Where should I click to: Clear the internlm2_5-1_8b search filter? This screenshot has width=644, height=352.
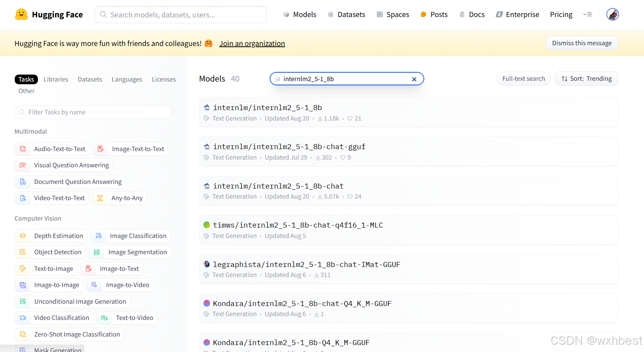tap(414, 79)
